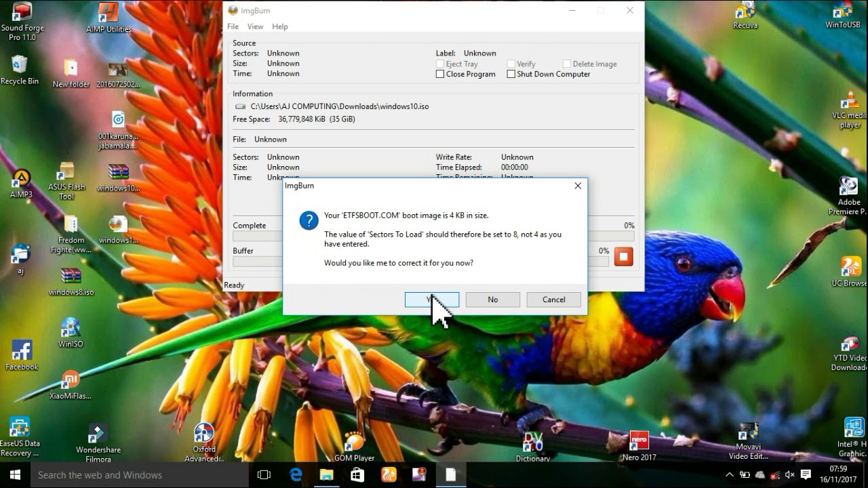Select the Fredom Fighter folder icon
868x488 pixels.
point(71,235)
